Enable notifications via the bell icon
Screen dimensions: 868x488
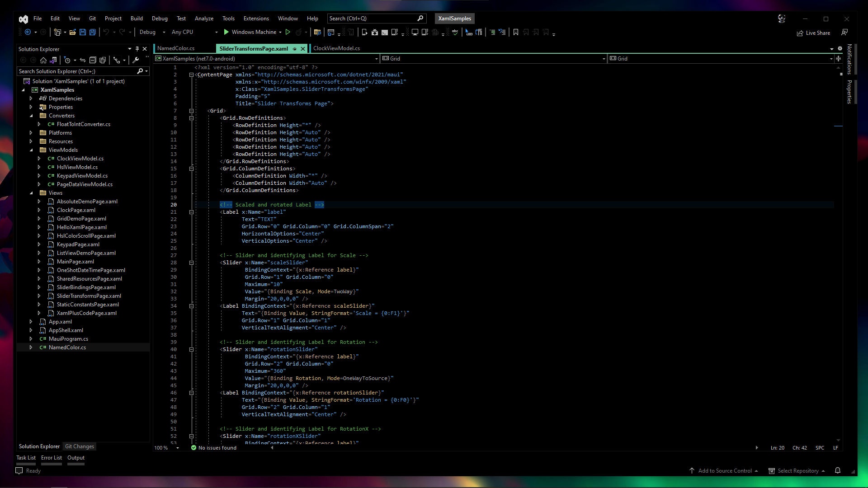[838, 470]
